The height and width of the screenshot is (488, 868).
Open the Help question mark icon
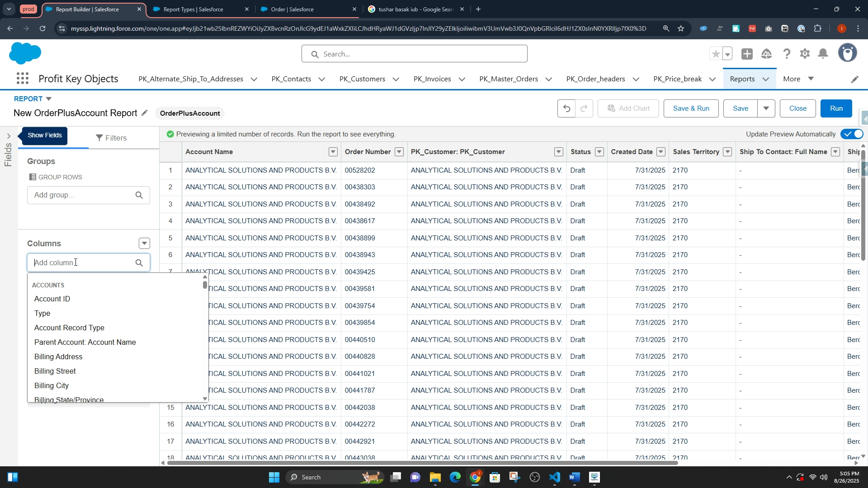[787, 54]
